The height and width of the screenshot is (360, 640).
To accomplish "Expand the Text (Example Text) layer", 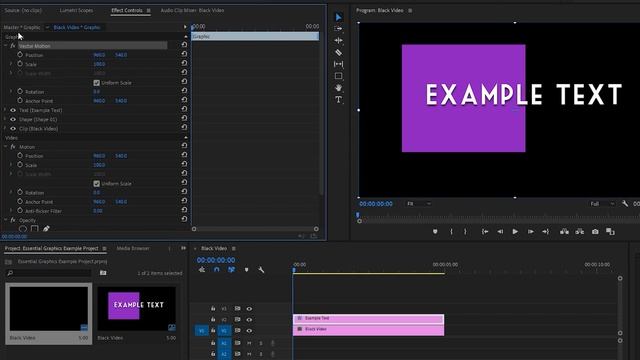I will pos(5,110).
